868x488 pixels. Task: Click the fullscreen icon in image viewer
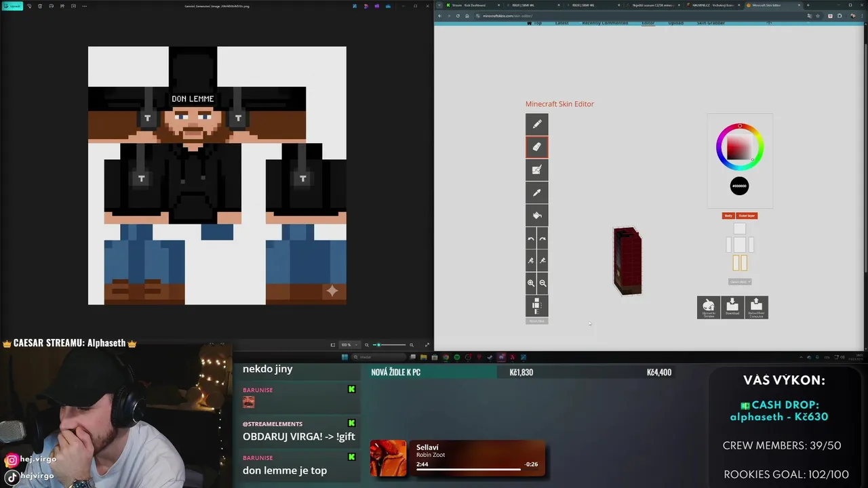coord(427,345)
